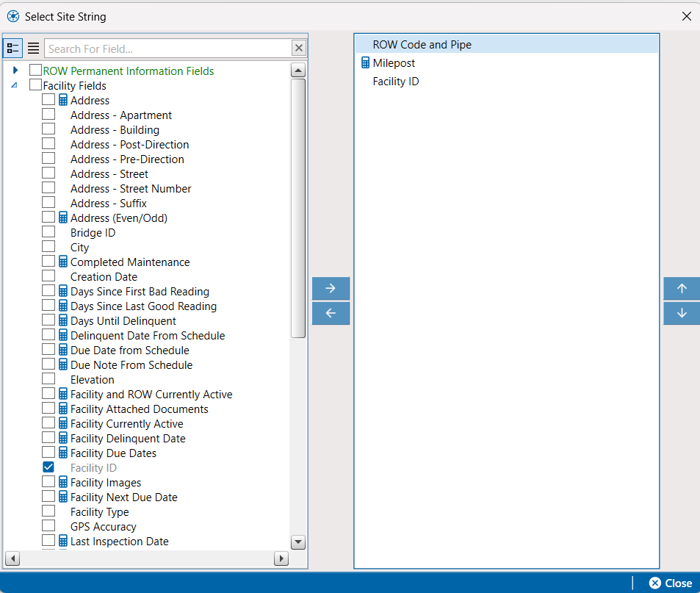The height and width of the screenshot is (593, 700).
Task: Clear the field search box
Action: [x=298, y=47]
